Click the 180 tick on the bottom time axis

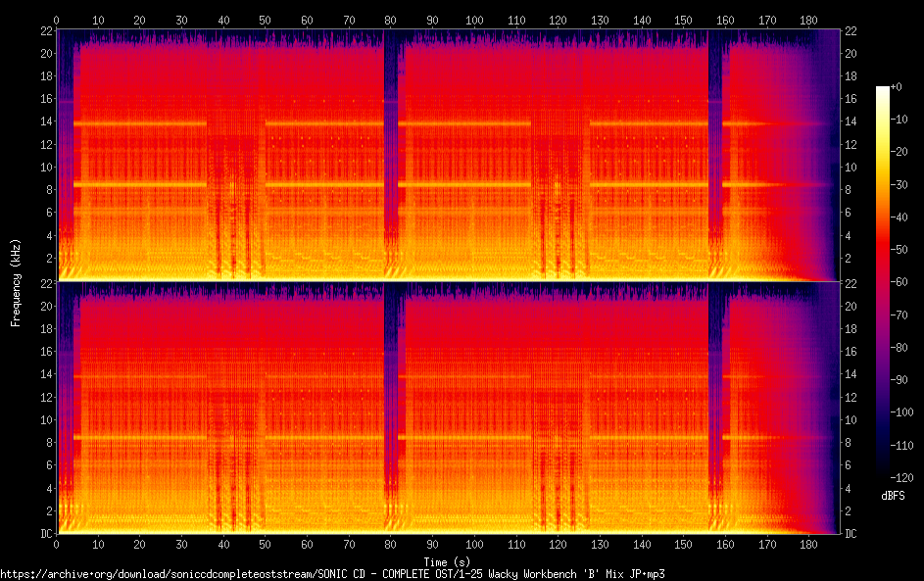tap(809, 544)
